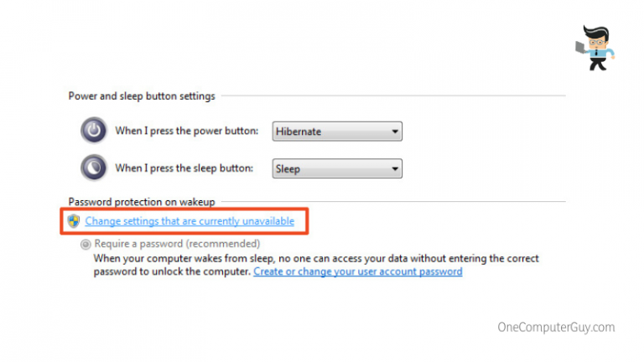Image resolution: width=644 pixels, height=362 pixels.
Task: Open "Create or change your user account password"
Action: [357, 271]
